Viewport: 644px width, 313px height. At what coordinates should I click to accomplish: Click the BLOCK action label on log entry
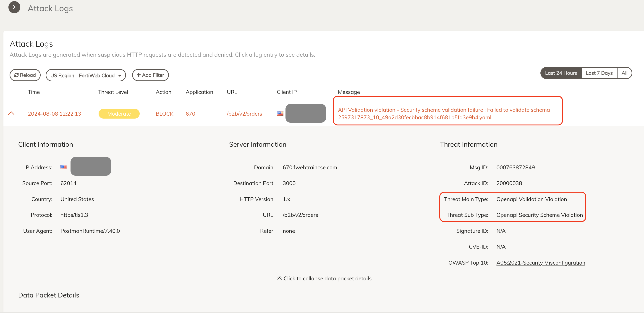pyautogui.click(x=164, y=114)
